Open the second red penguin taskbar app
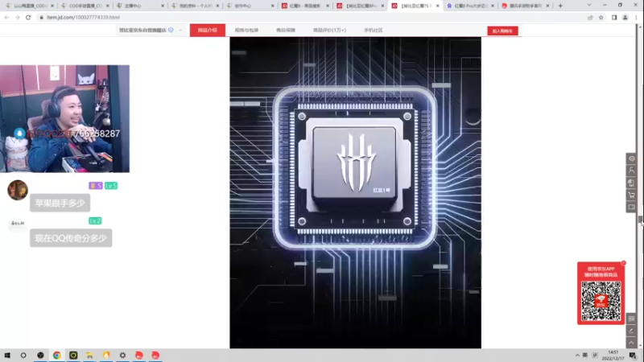 155,355
